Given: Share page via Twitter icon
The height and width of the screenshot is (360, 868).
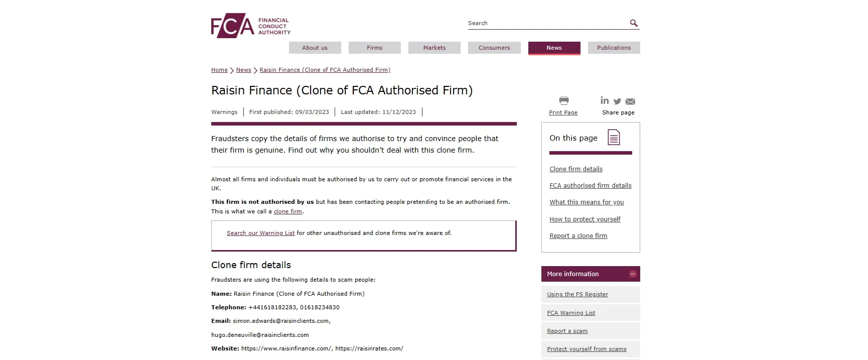Looking at the screenshot, I should (x=617, y=101).
